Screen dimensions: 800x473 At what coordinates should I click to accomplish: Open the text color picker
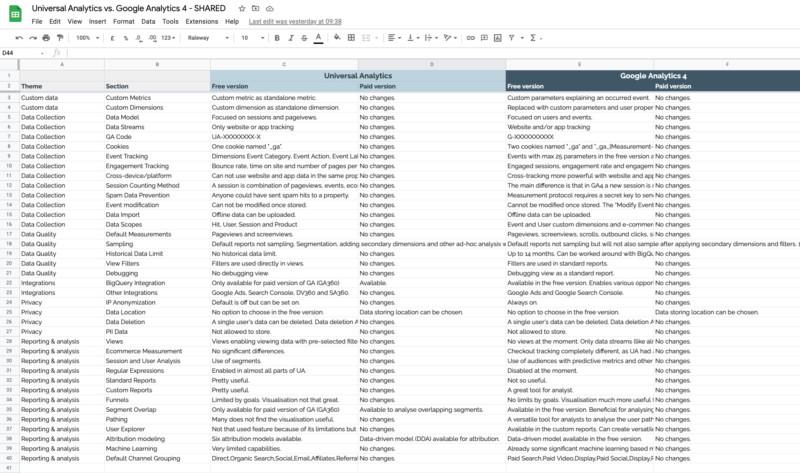[318, 38]
